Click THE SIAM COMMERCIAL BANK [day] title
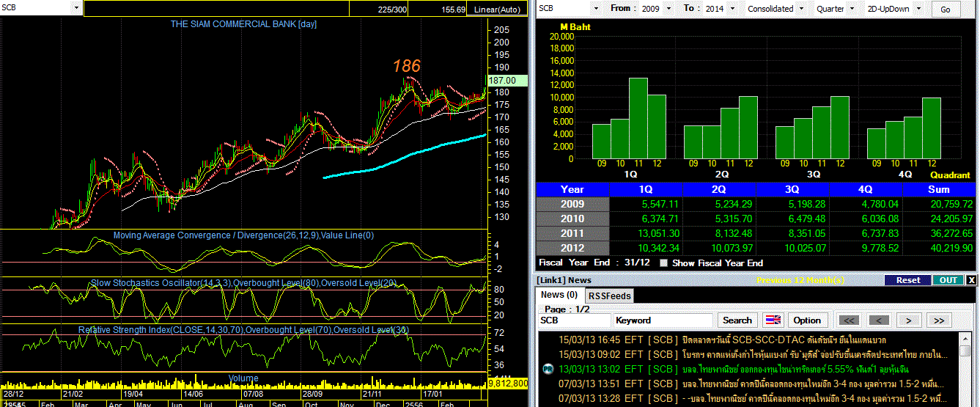 pos(244,24)
